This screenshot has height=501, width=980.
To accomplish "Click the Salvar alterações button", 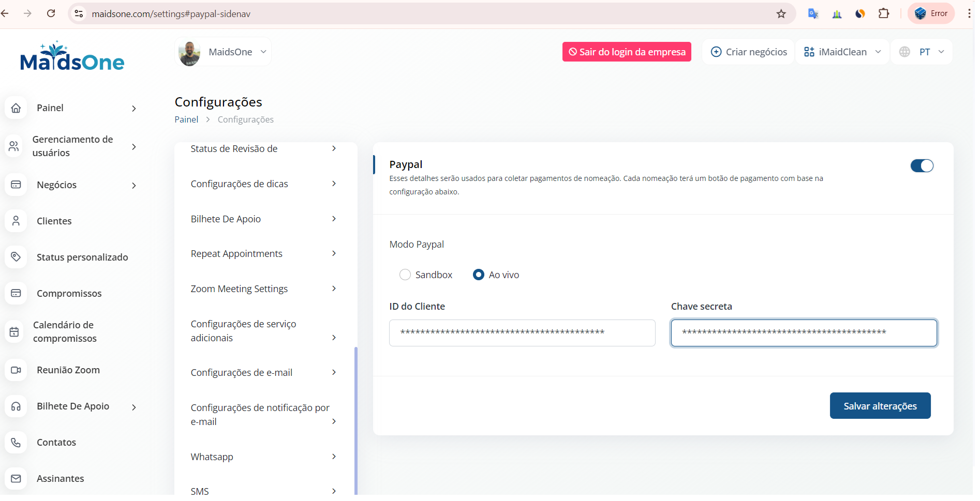I will [x=880, y=406].
